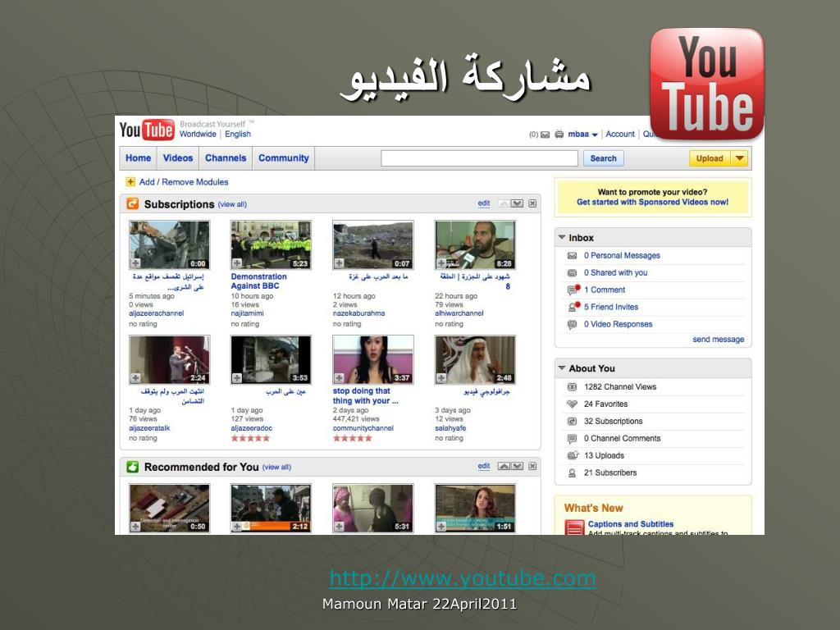
Task: Click the Subscribers person icon
Action: 572,473
